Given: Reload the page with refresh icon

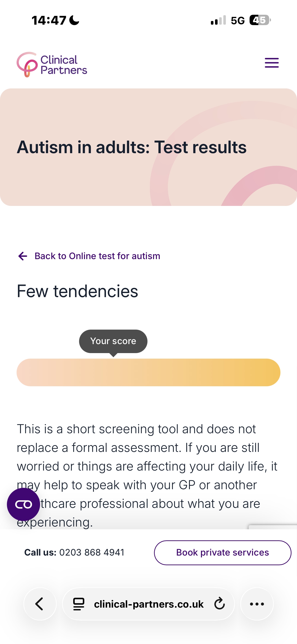Looking at the screenshot, I should [219, 604].
